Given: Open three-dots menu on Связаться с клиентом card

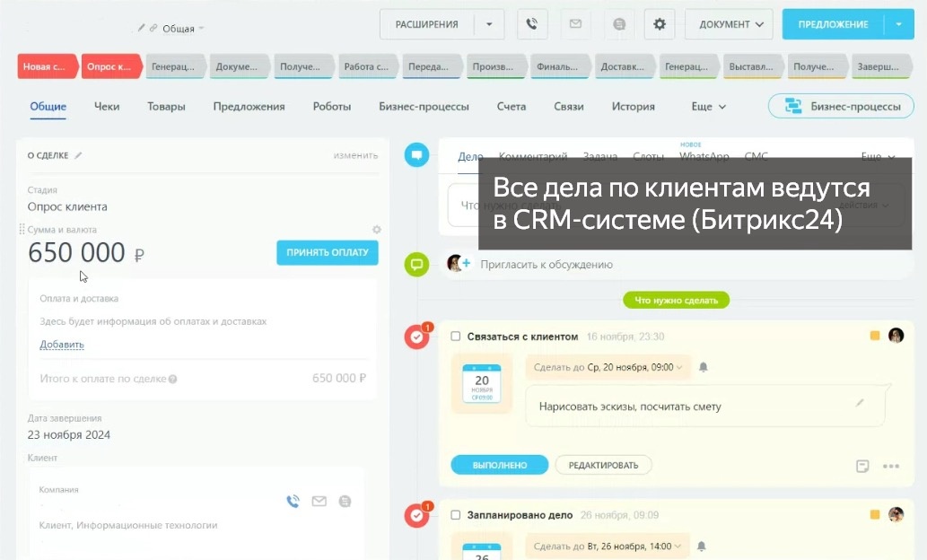Looking at the screenshot, I should point(891,466).
